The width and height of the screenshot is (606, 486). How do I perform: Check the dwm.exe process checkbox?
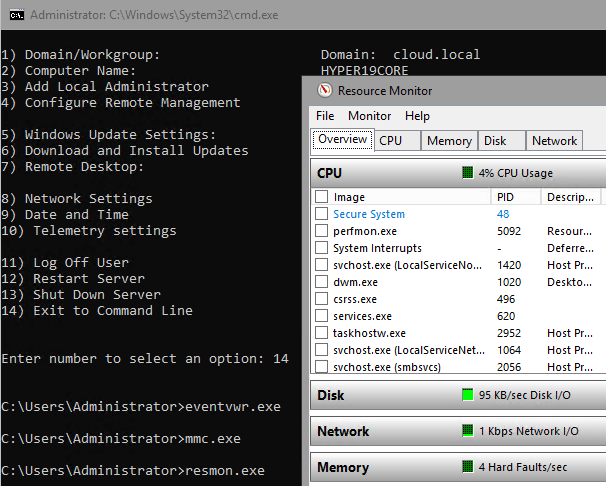pyautogui.click(x=321, y=282)
